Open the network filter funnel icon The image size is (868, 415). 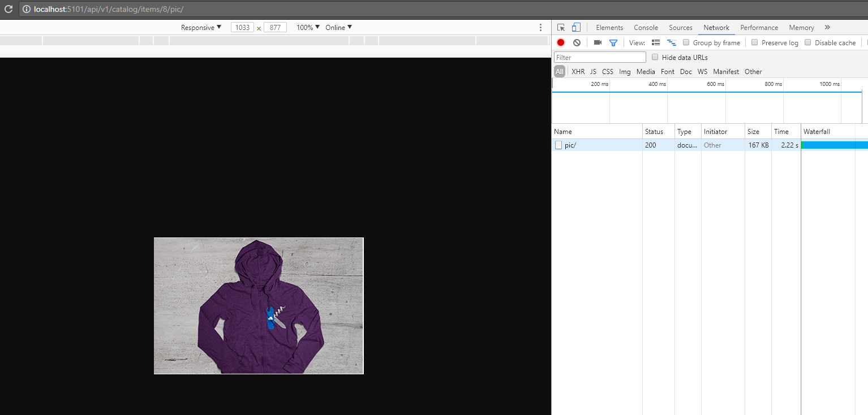(x=613, y=42)
